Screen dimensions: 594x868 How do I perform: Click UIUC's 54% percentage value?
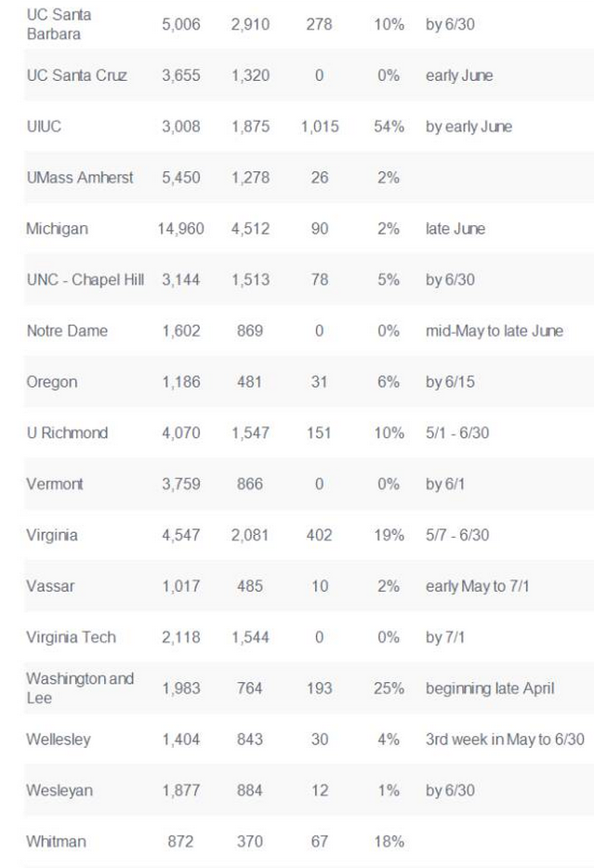(x=388, y=127)
